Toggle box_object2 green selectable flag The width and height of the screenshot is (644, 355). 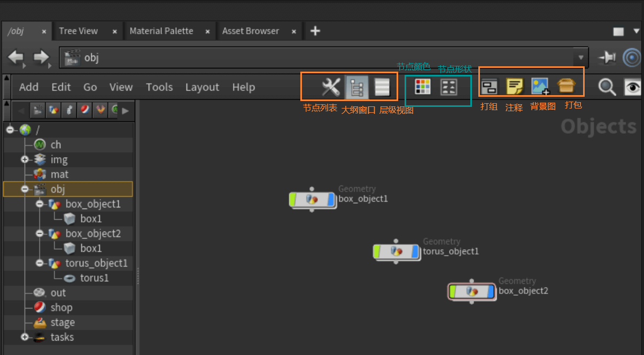coord(453,291)
